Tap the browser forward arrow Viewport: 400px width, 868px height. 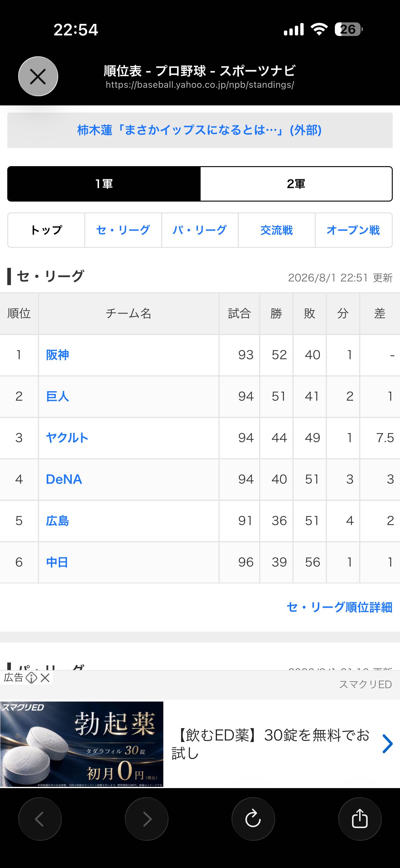tap(147, 819)
